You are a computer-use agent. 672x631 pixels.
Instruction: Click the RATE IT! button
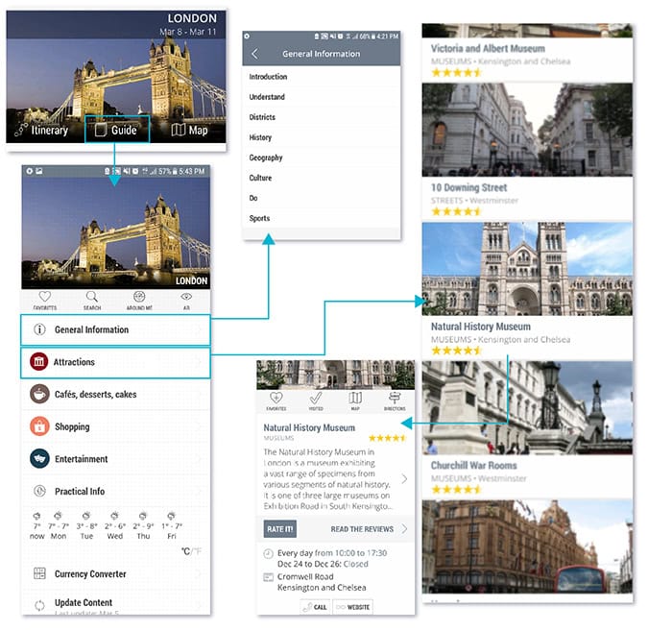(x=280, y=529)
